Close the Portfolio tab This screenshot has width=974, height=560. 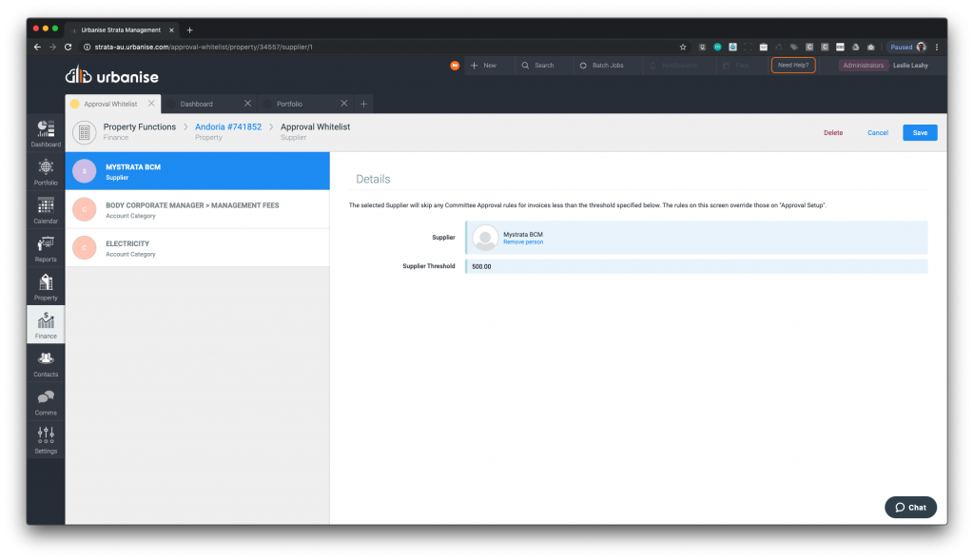click(x=343, y=104)
